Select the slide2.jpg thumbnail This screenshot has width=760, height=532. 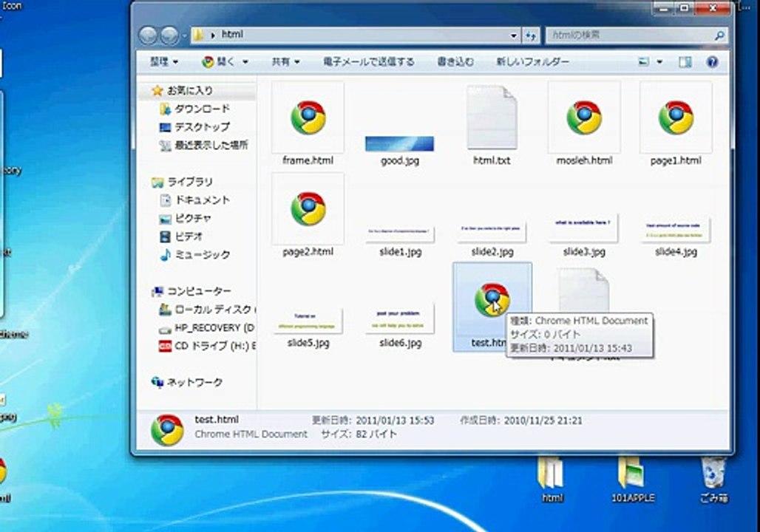tap(492, 230)
